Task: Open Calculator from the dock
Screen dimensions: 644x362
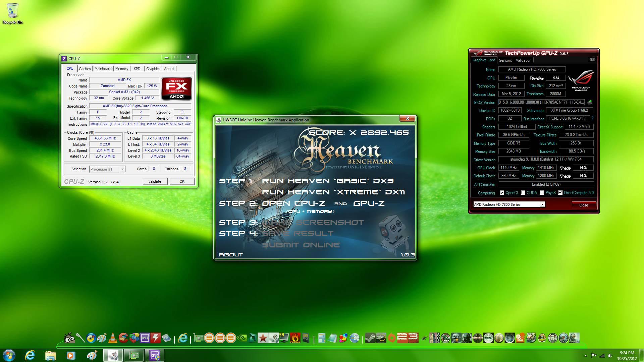Action: pos(322,338)
